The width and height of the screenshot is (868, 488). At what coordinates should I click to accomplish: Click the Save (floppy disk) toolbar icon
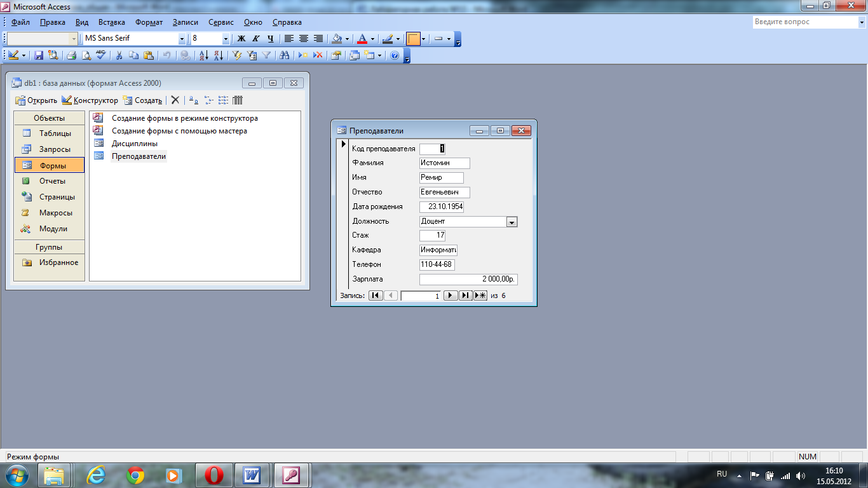click(39, 55)
